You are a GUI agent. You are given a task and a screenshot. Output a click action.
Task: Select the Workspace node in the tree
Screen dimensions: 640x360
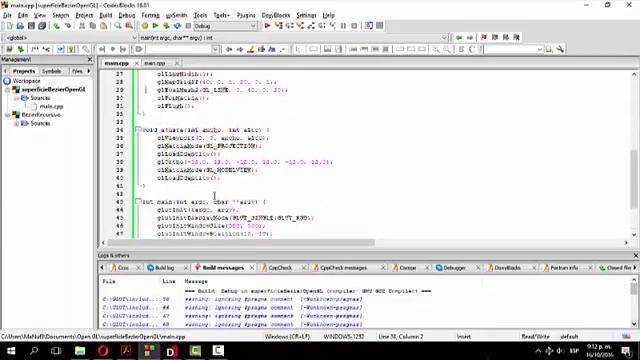pos(26,81)
